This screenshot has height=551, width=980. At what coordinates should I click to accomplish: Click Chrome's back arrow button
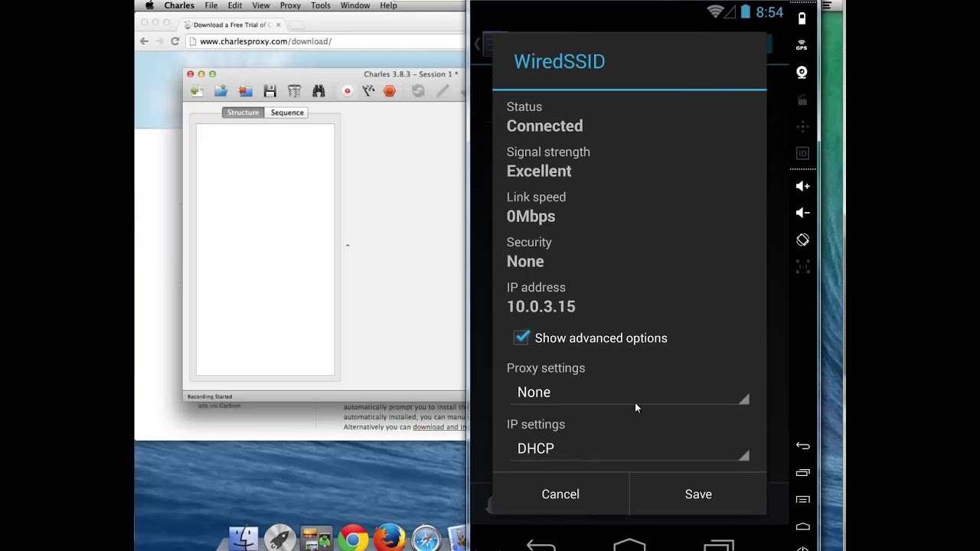tap(144, 41)
